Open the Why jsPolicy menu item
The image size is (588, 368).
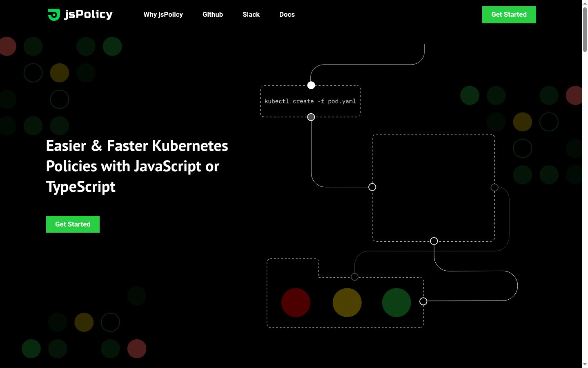tap(163, 14)
